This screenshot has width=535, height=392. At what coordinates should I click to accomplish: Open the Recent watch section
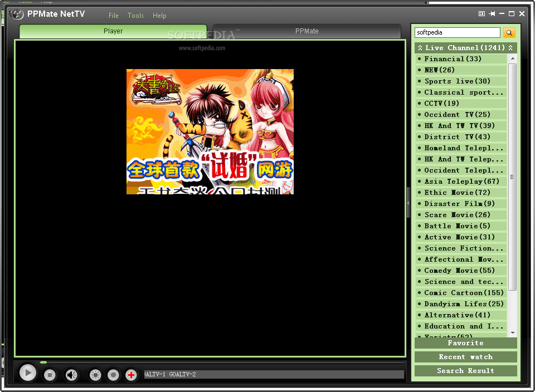(466, 357)
